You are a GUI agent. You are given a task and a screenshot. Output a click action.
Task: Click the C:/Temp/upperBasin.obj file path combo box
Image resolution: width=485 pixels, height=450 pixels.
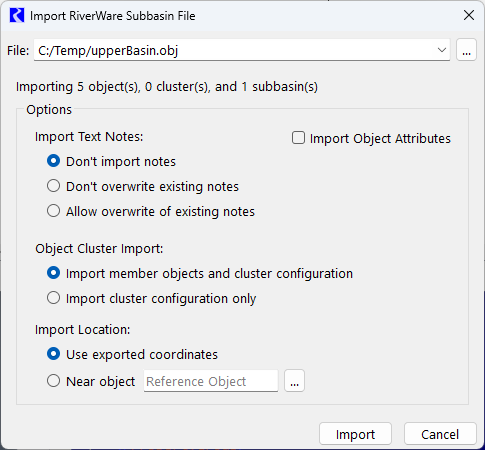(242, 50)
